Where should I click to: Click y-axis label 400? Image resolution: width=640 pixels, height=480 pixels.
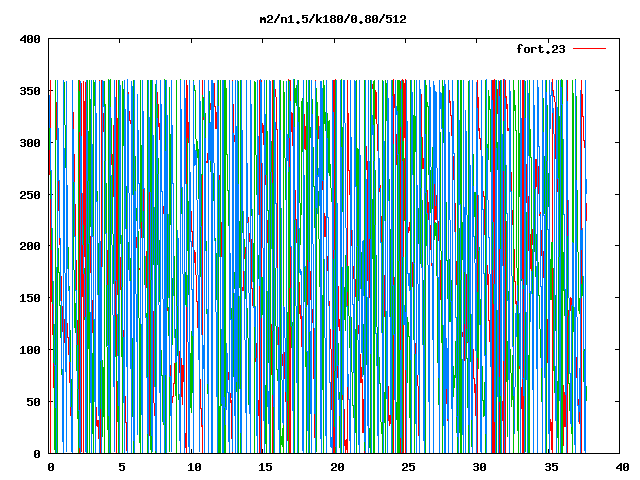[30, 39]
